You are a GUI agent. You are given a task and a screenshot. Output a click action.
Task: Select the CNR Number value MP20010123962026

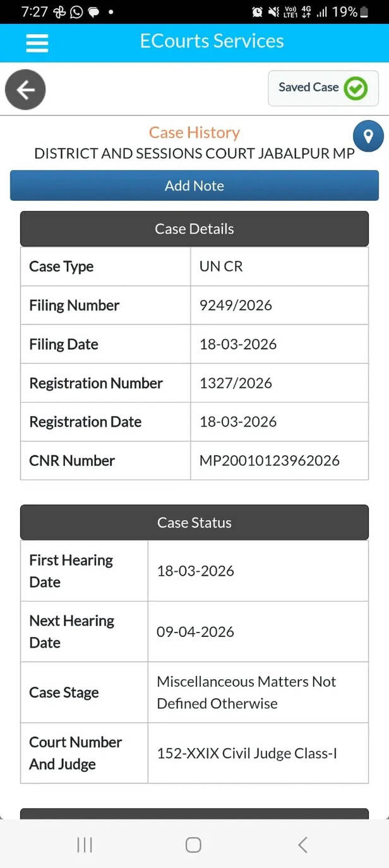coord(270,460)
